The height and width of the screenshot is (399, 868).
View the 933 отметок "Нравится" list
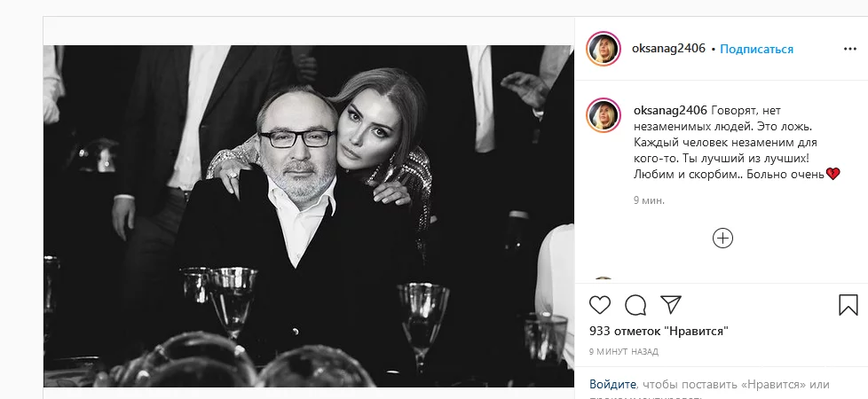coord(659,331)
